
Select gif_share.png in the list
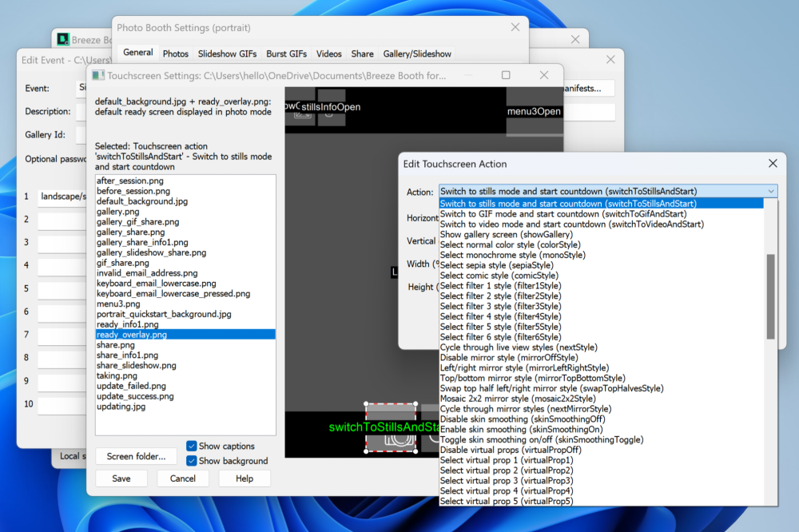185,263
